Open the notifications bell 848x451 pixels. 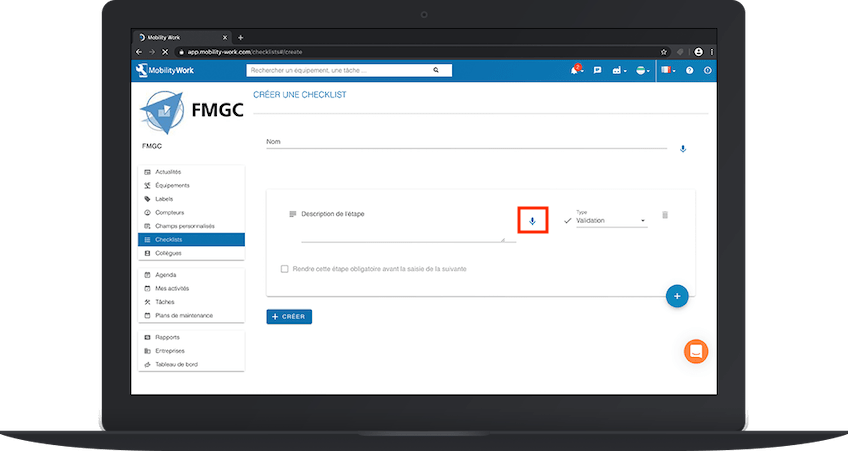point(575,70)
